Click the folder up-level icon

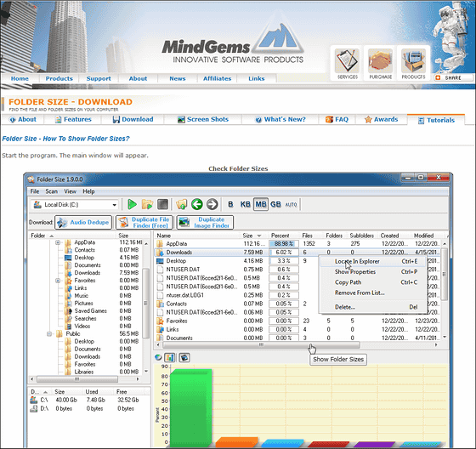pos(182,204)
